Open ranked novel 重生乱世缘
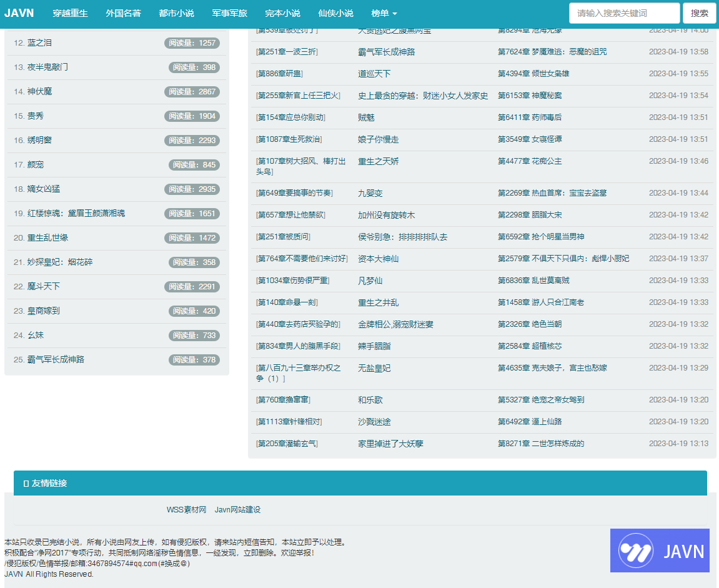The height and width of the screenshot is (588, 719). [47, 237]
